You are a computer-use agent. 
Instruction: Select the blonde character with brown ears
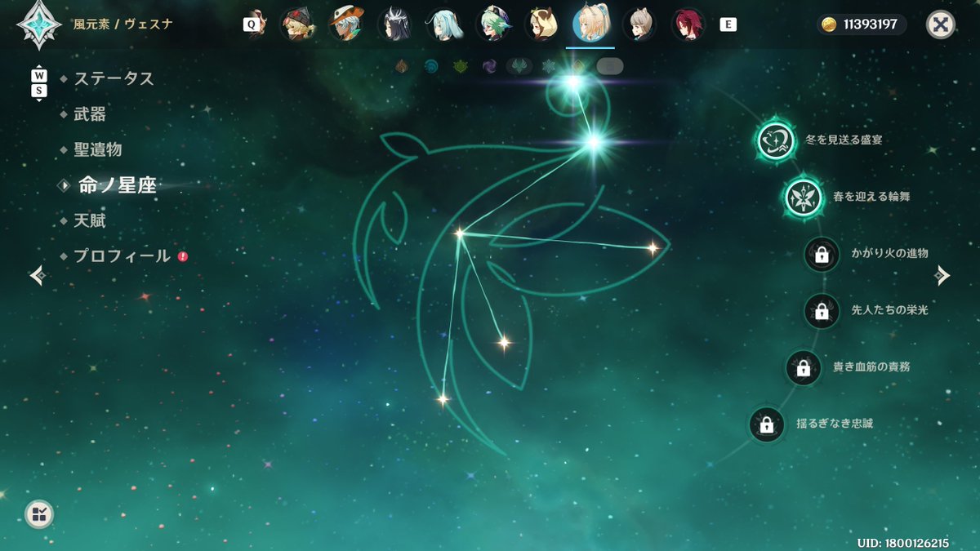click(x=541, y=25)
